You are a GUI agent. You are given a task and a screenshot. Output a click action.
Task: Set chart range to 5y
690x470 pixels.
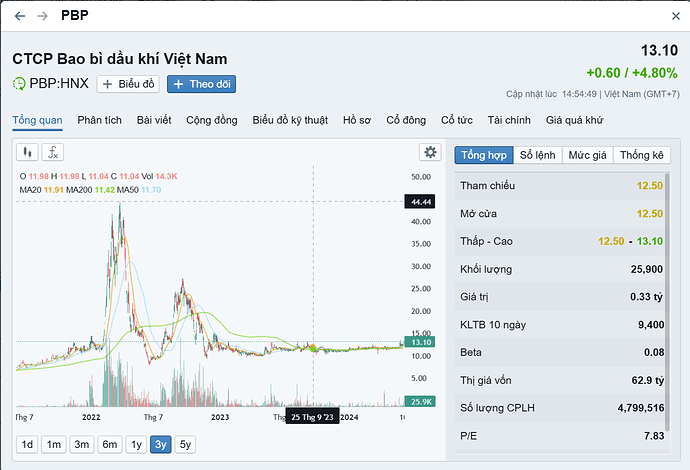[185, 444]
